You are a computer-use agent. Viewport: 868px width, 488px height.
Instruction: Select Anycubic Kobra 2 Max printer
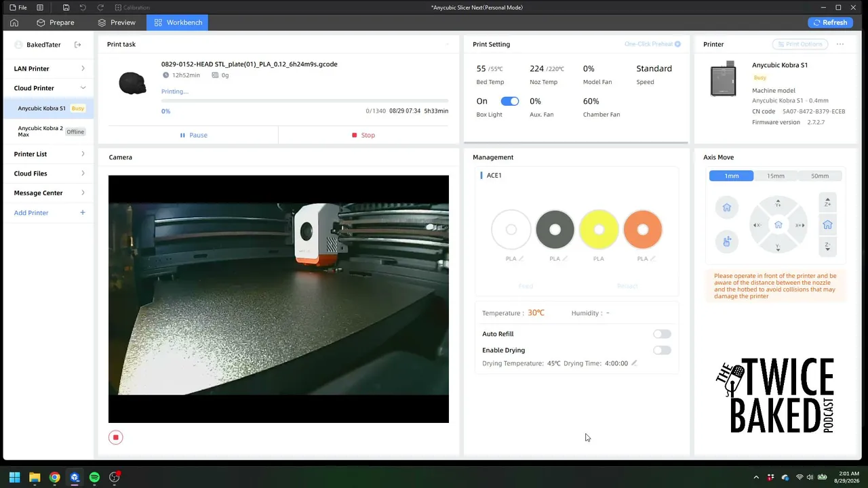(50, 131)
